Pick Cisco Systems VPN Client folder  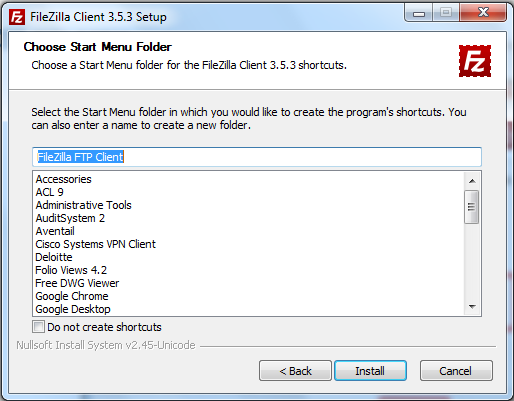pyautogui.click(x=95, y=244)
